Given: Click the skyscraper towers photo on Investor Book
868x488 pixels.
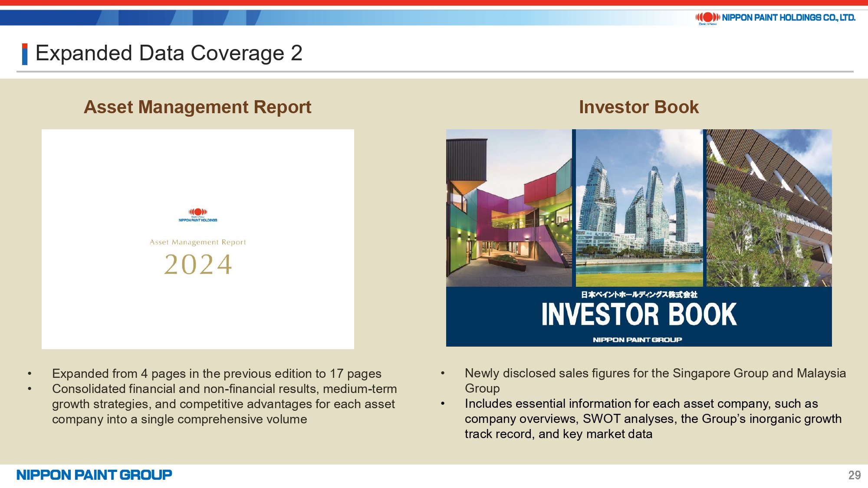Looking at the screenshot, I should pyautogui.click(x=639, y=208).
